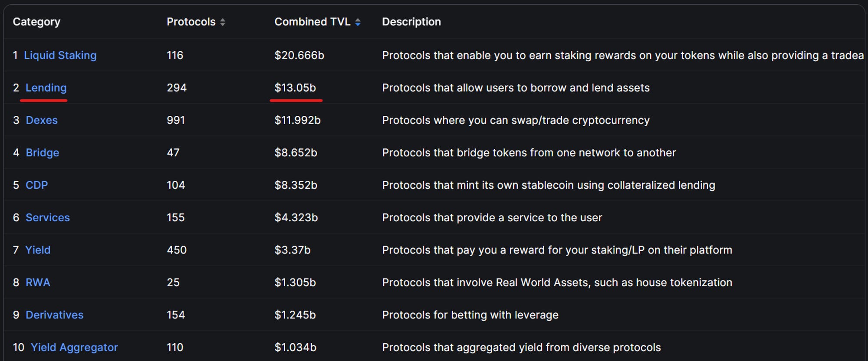Open the Bridge category link
This screenshot has width=868, height=361.
coord(43,153)
